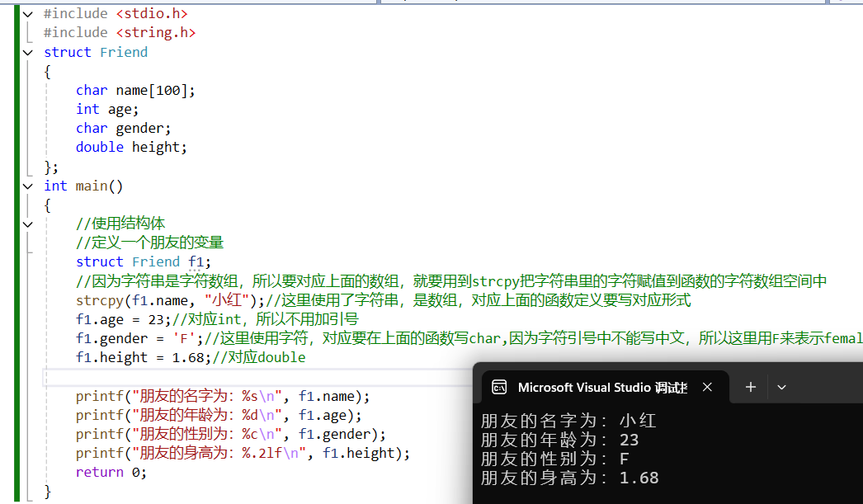
Task: Click on return 0; statement
Action: 111,473
